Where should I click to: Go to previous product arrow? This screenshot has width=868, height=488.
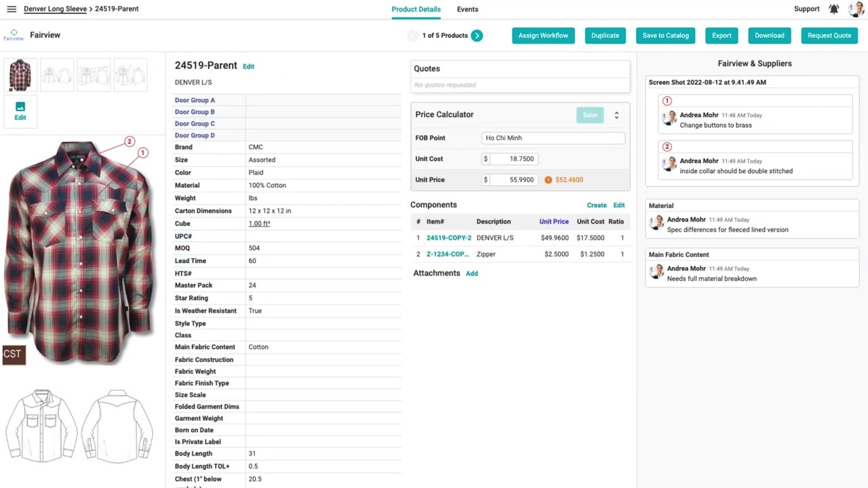[413, 36]
